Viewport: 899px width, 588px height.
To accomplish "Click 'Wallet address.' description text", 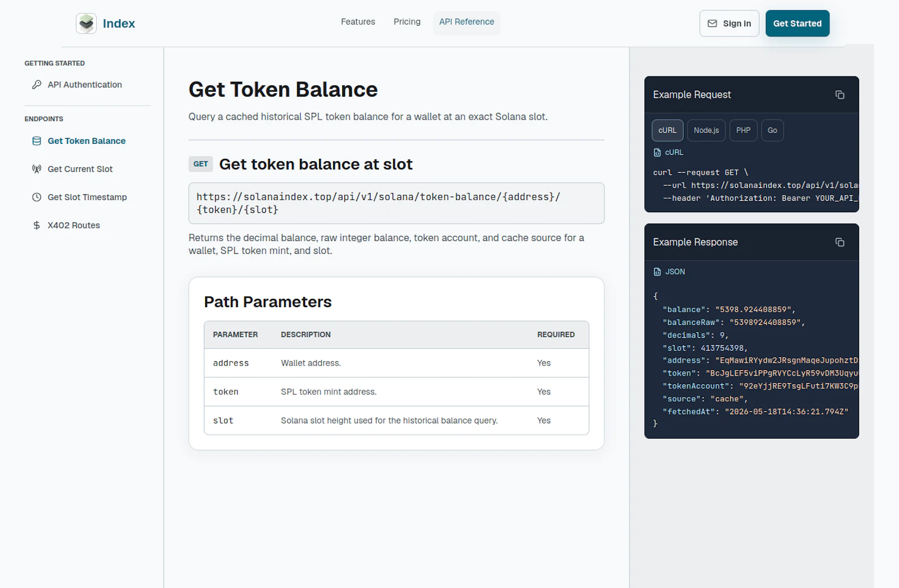I will [x=311, y=363].
